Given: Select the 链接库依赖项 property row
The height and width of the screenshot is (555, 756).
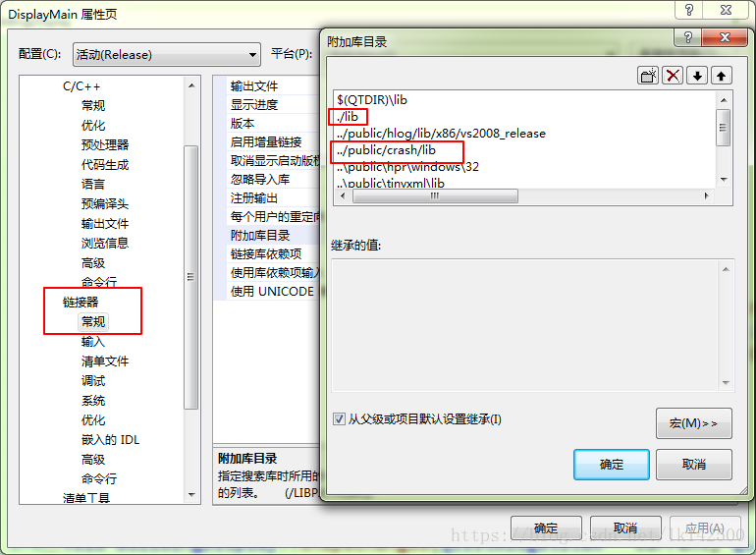Looking at the screenshot, I should [x=267, y=254].
